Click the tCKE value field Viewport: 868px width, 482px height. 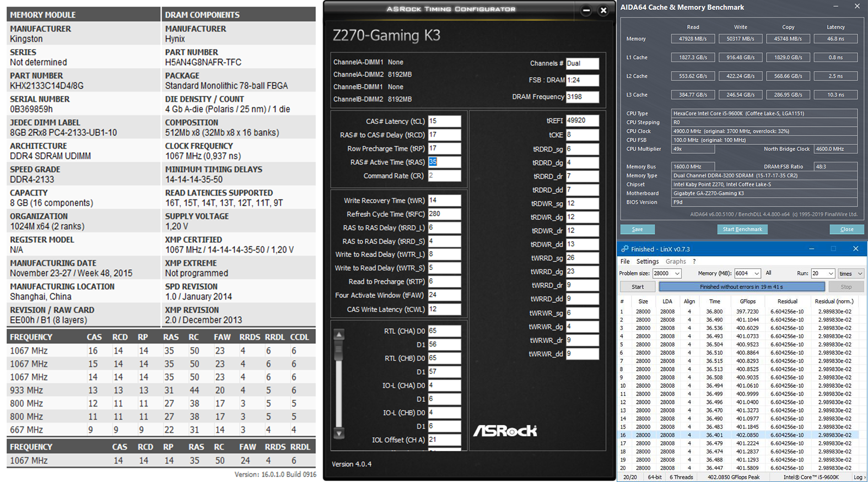tap(582, 135)
